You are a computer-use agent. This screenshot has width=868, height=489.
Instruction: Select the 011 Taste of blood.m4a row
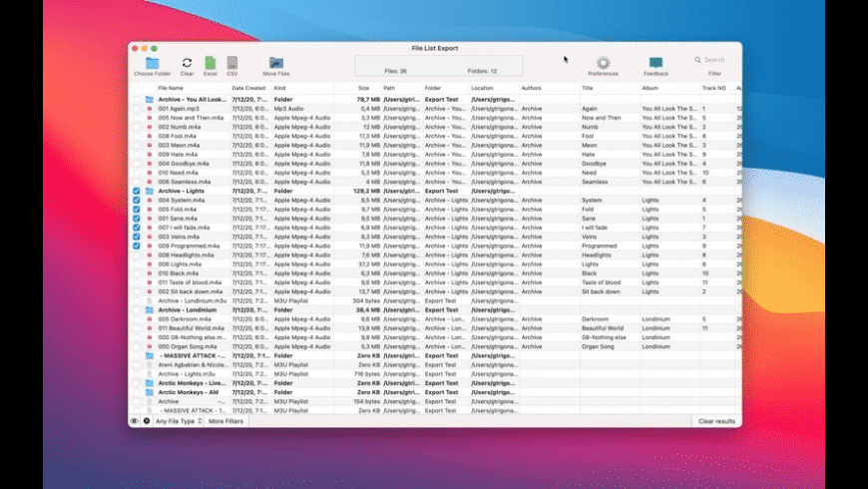(435, 282)
